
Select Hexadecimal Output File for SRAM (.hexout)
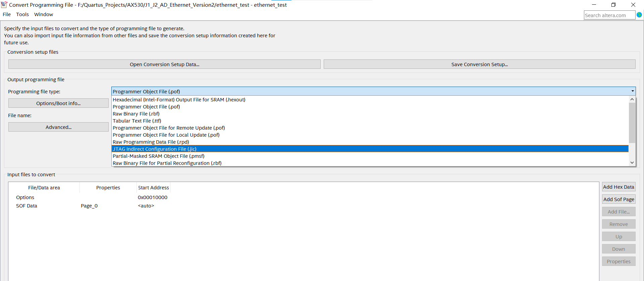pyautogui.click(x=179, y=100)
